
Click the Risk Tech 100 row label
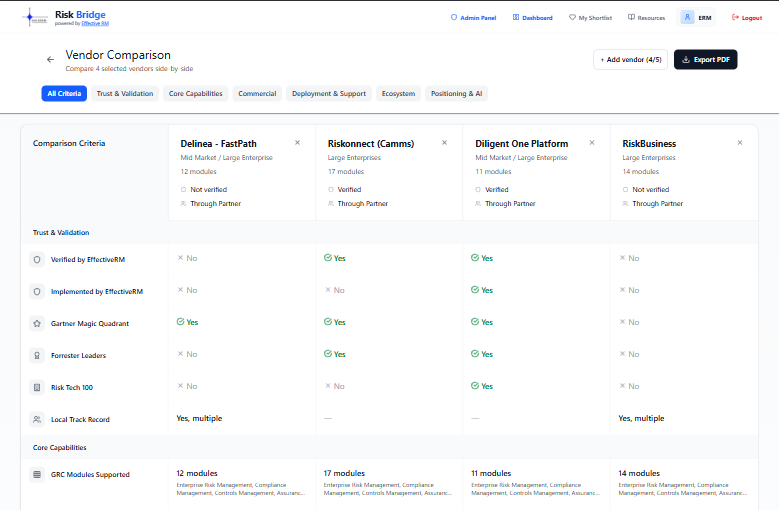(72, 387)
